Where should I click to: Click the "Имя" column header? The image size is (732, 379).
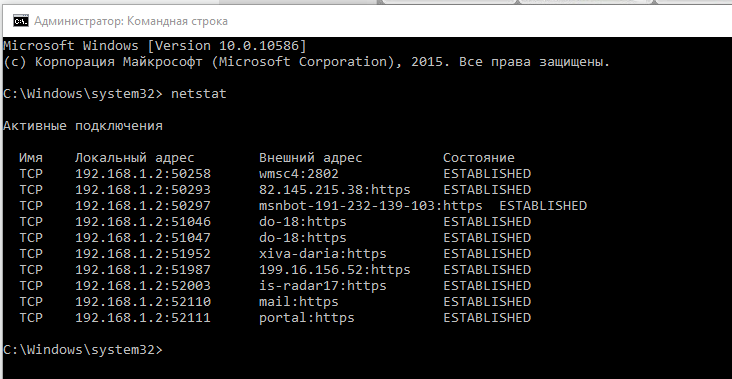[x=31, y=158]
